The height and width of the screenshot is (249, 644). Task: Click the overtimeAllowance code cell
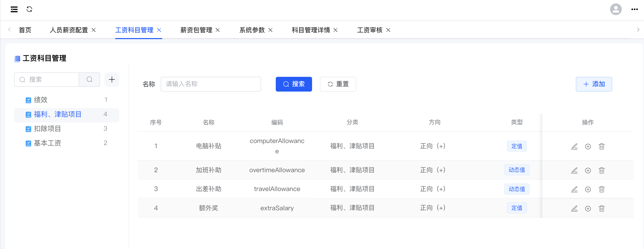[x=277, y=170]
